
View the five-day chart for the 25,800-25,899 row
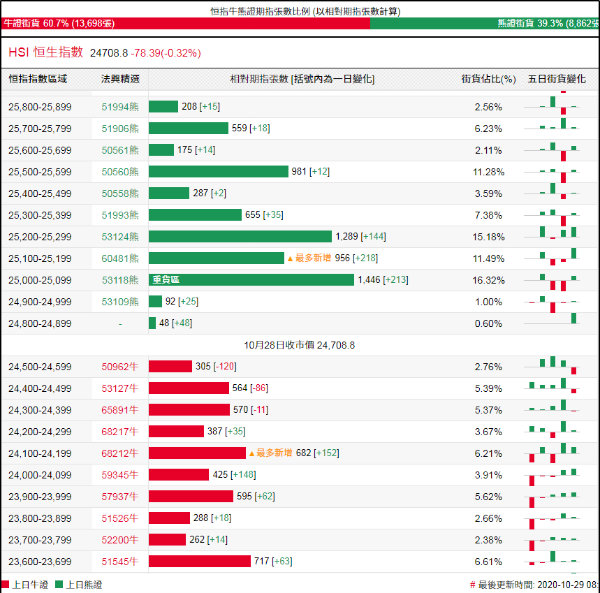[x=552, y=107]
